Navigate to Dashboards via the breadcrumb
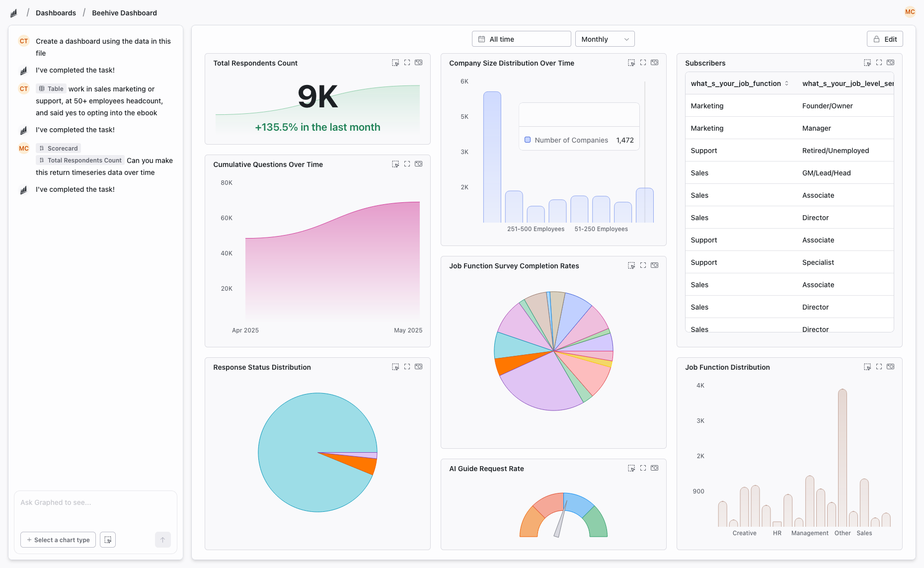 [56, 12]
